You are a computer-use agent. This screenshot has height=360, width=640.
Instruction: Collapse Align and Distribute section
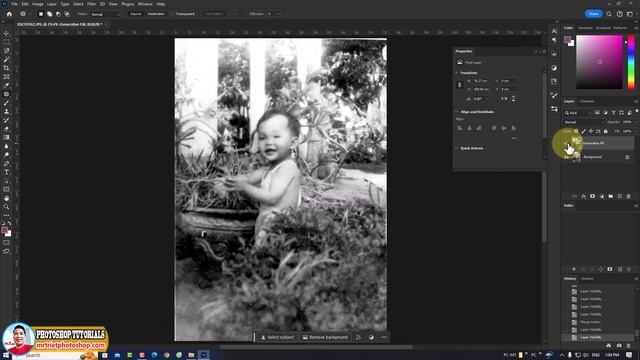(457, 112)
